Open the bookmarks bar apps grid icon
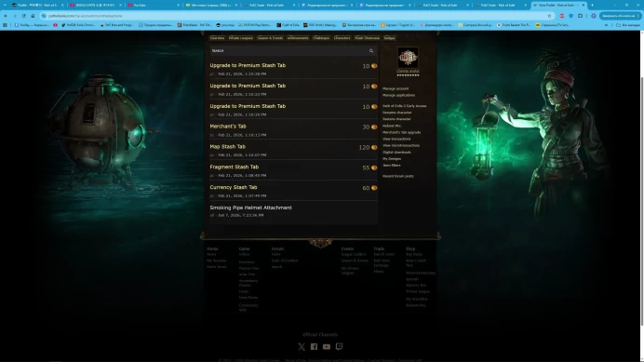The height and width of the screenshot is (362, 644). click(5, 25)
